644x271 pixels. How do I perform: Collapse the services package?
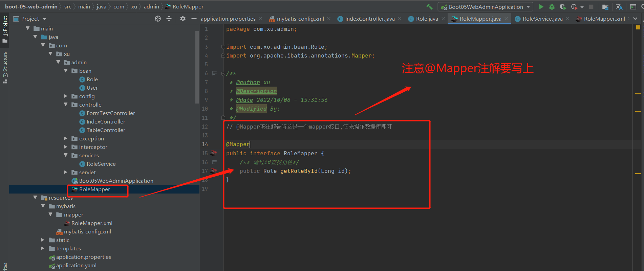(x=66, y=155)
